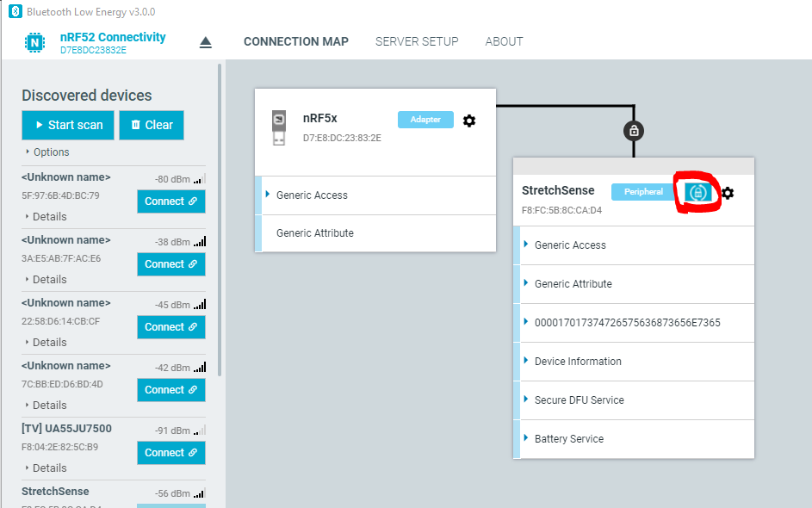
Task: Expand scan Options
Action: pos(47,152)
